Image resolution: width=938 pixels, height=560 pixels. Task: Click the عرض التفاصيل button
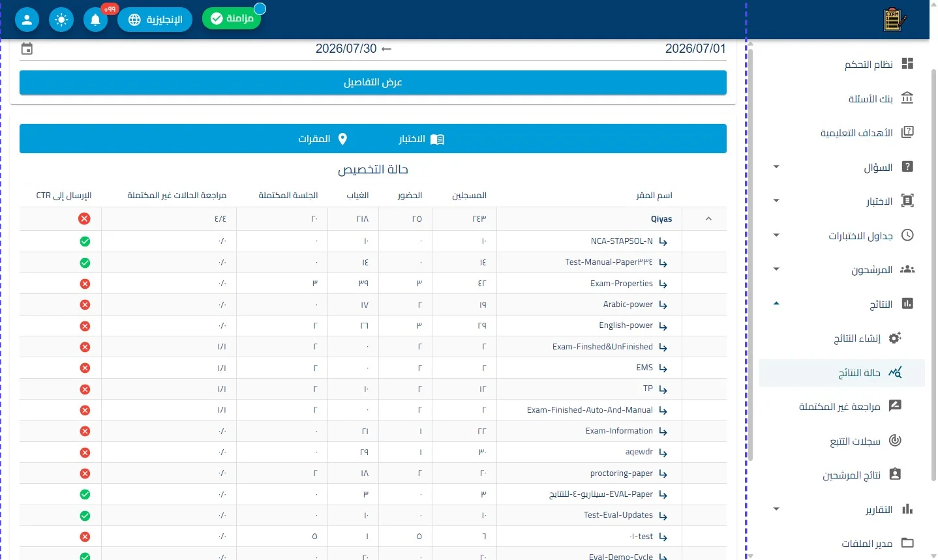[373, 82]
